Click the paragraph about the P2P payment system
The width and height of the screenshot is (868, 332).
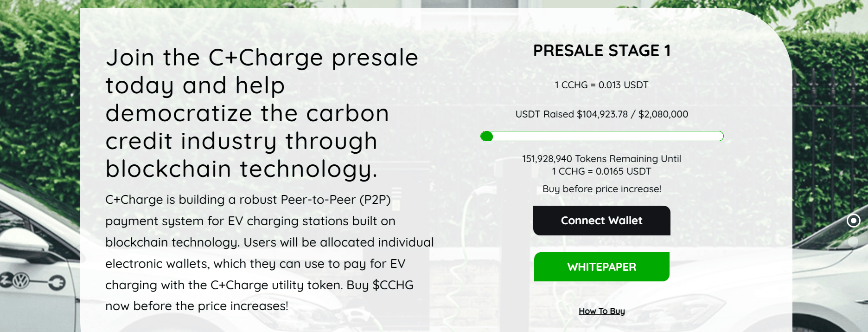pos(269,253)
